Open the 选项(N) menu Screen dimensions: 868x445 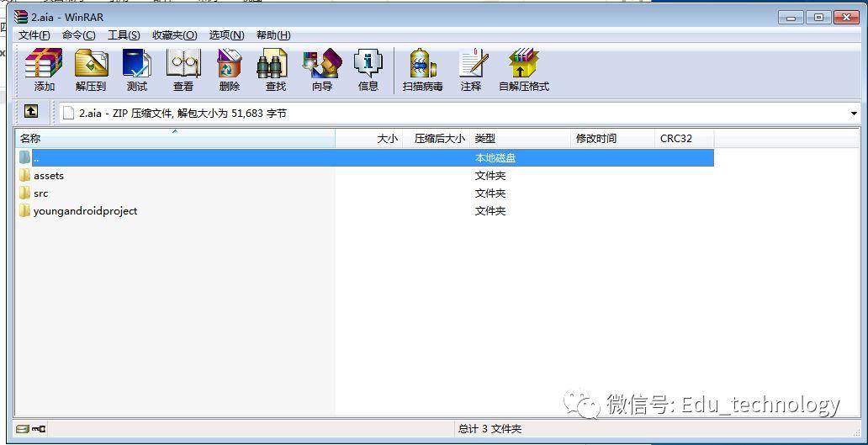click(226, 35)
